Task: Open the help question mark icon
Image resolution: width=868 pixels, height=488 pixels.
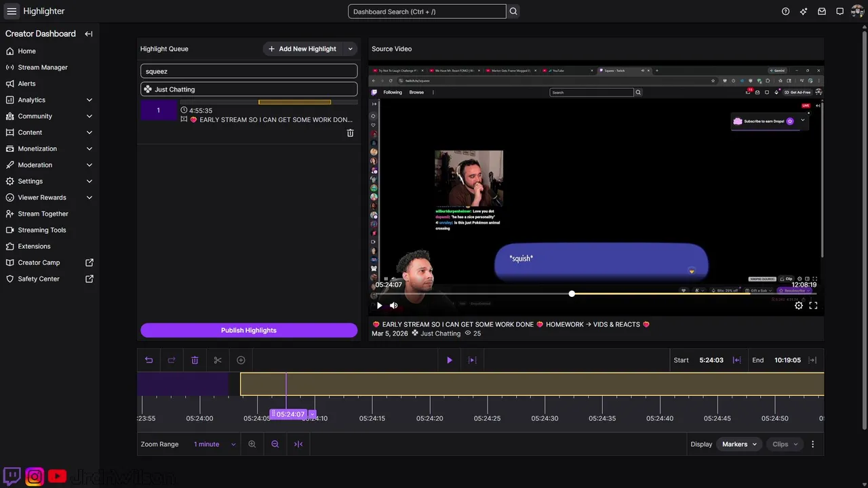Action: click(x=785, y=12)
